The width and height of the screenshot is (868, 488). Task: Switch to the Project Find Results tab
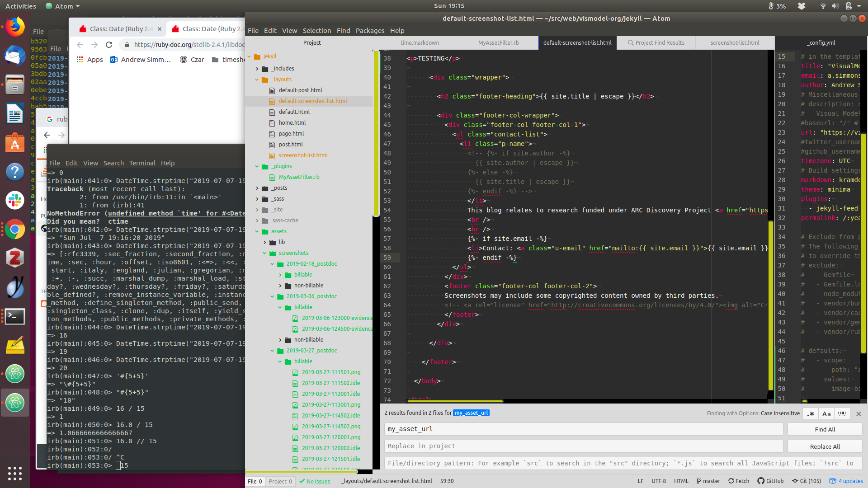point(656,43)
